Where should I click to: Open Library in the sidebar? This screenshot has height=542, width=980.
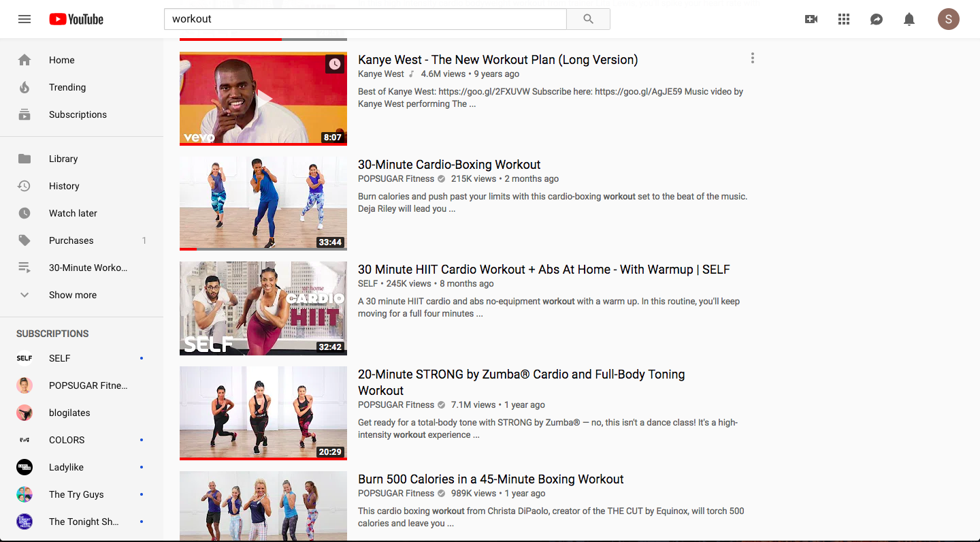click(82, 159)
